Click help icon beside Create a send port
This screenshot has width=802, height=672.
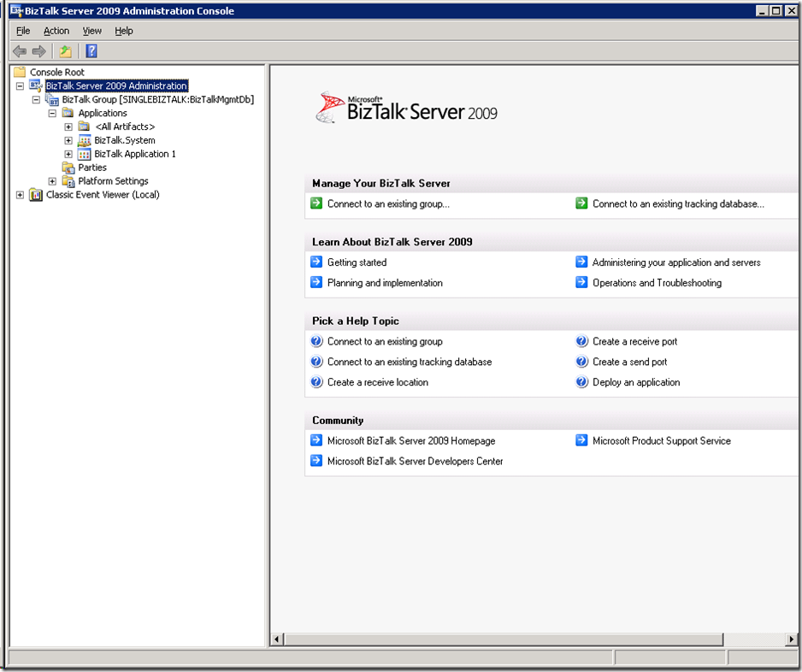point(581,361)
